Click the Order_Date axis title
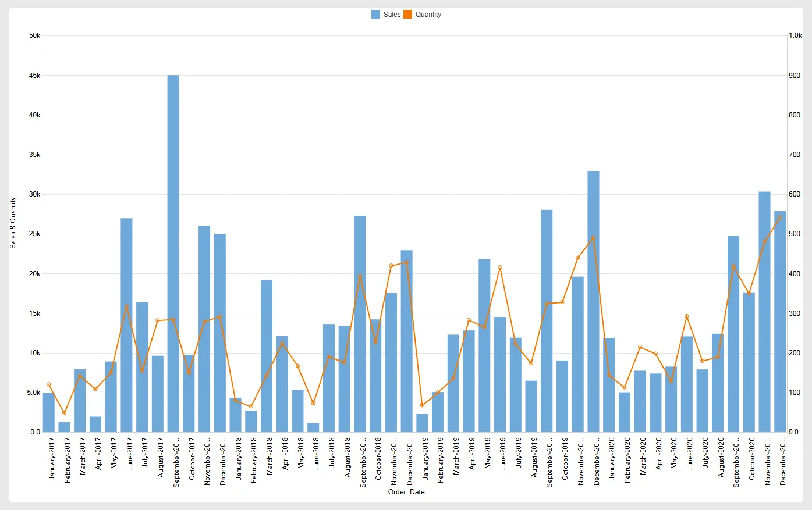 pyautogui.click(x=406, y=492)
